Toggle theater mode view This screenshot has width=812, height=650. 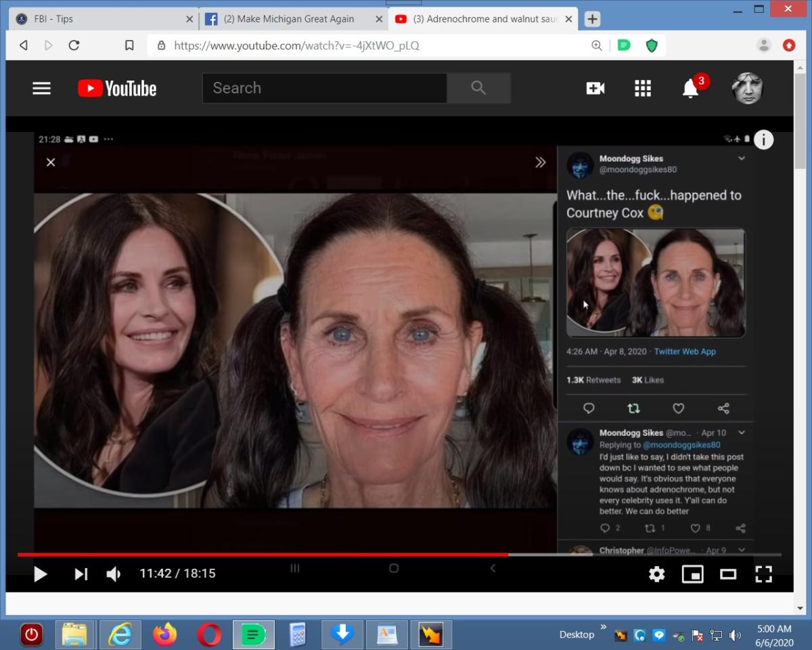pos(728,574)
